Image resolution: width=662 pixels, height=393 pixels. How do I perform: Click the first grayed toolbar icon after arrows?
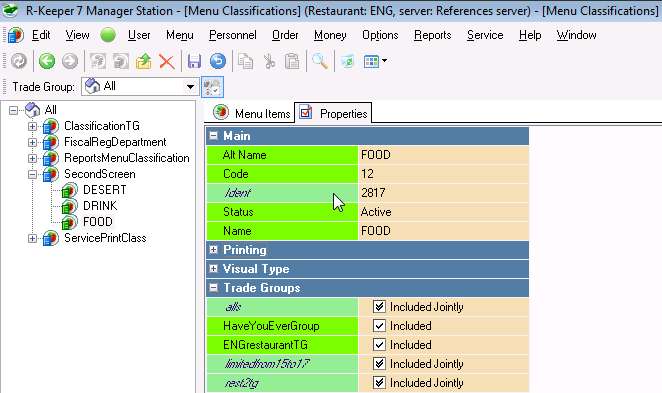(98, 62)
